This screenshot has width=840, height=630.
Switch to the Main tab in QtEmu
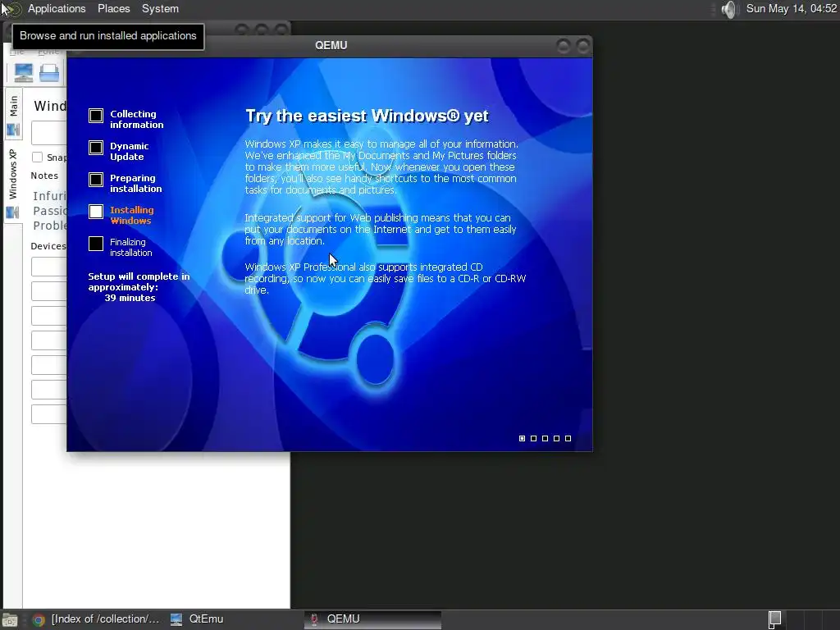(x=13, y=115)
